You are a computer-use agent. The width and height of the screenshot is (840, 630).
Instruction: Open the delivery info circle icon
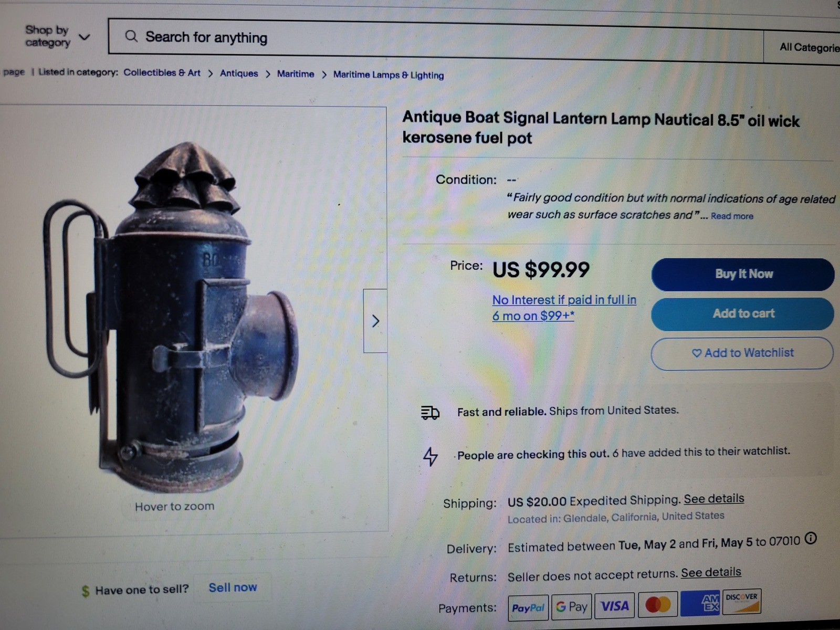[x=811, y=538]
